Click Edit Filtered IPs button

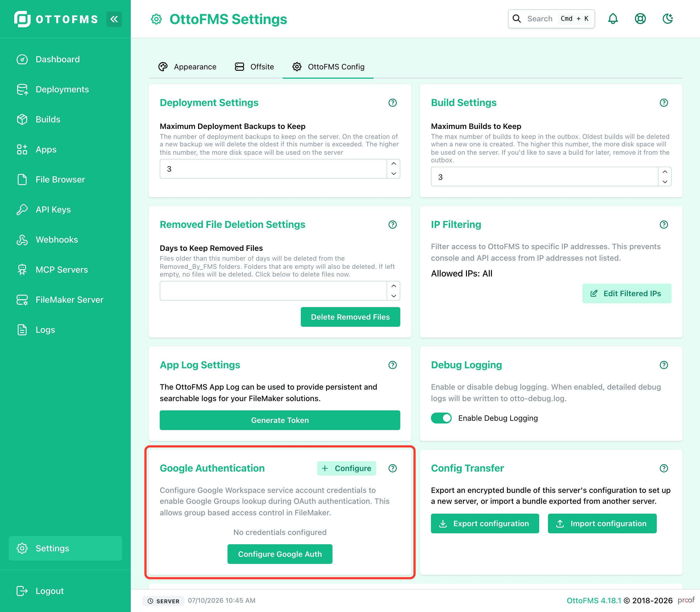(627, 293)
